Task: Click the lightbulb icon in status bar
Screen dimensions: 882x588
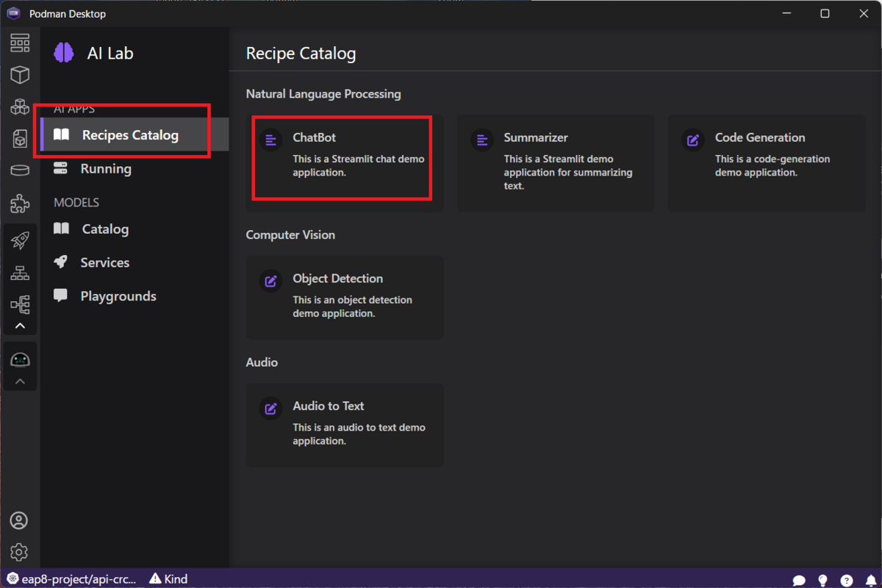Action: pos(823,580)
